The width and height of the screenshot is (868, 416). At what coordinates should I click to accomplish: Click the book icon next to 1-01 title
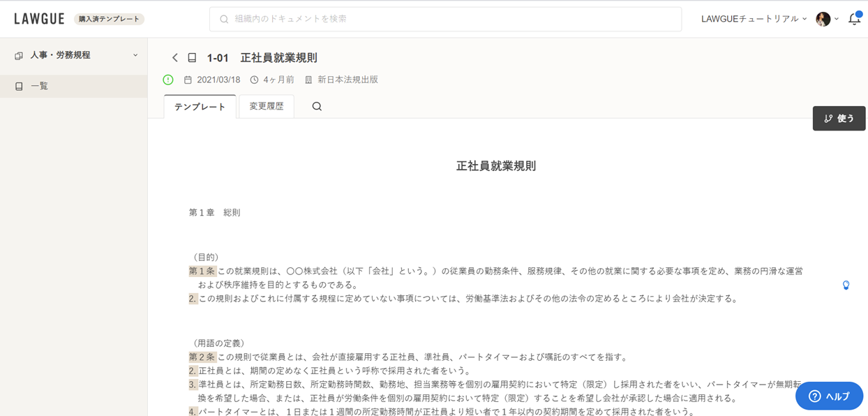[x=192, y=58]
